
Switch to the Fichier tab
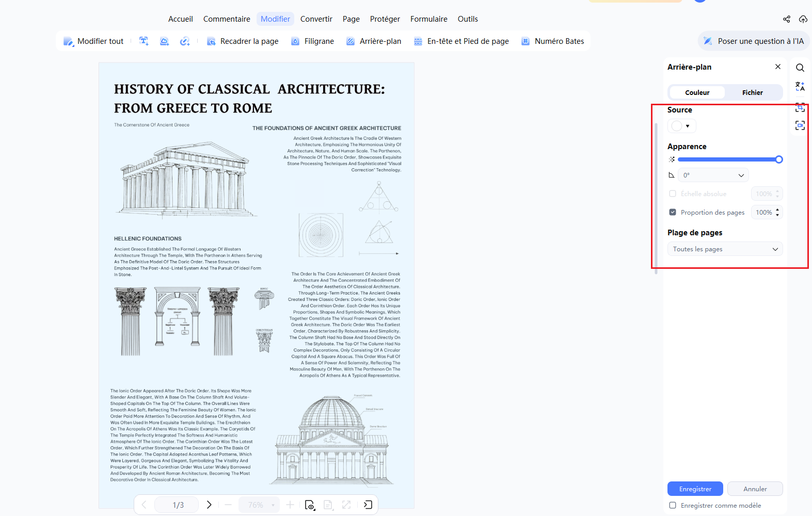[x=752, y=93]
